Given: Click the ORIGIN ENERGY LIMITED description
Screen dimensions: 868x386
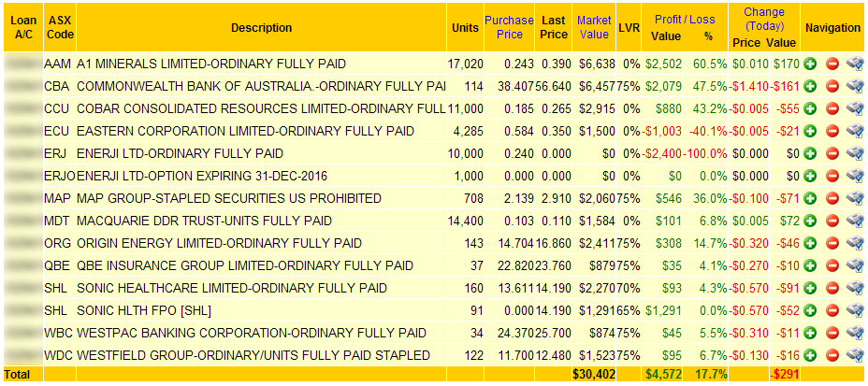Looking at the screenshot, I should point(219,243).
